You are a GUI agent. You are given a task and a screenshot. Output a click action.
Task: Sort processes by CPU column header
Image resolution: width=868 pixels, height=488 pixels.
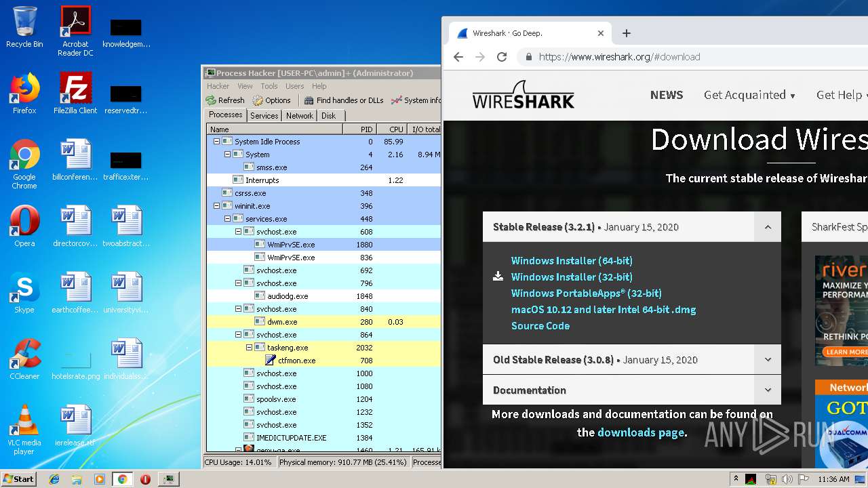(x=391, y=129)
